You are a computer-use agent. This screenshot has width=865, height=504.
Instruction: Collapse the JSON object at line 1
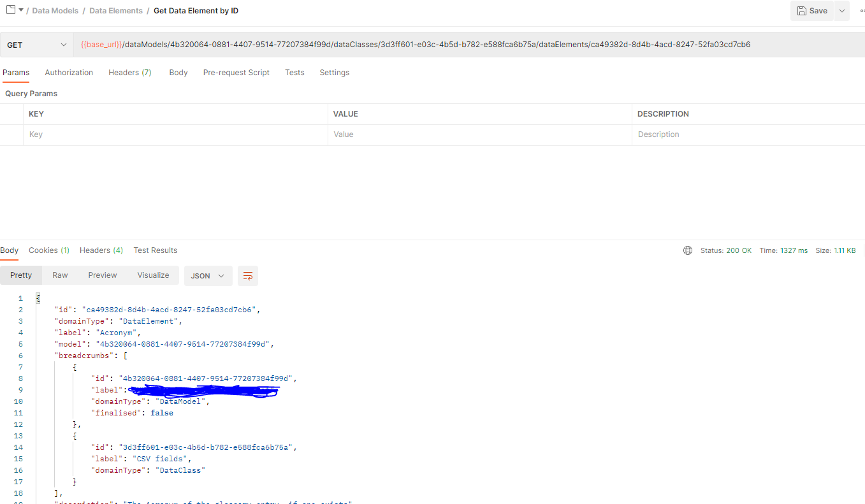pos(37,298)
